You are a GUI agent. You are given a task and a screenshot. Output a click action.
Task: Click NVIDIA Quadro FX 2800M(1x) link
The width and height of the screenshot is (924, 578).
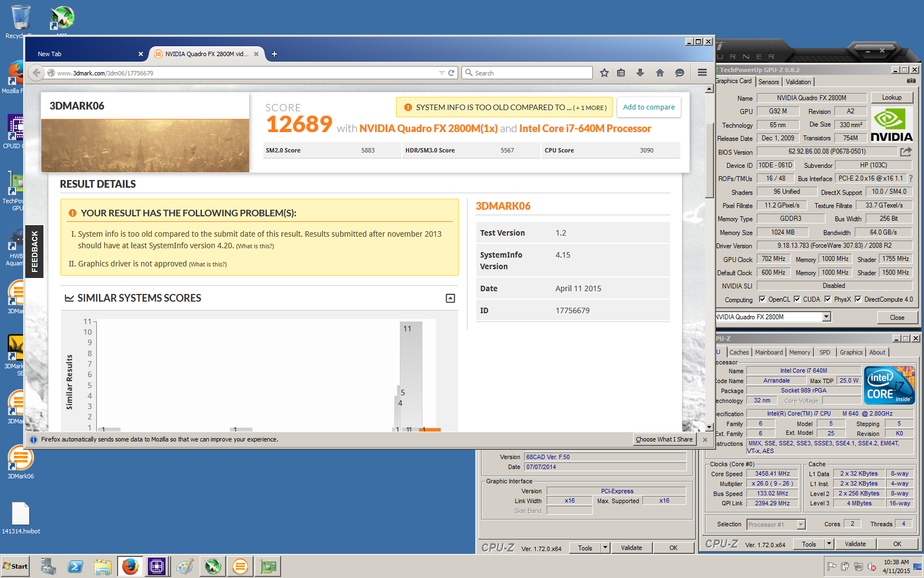click(428, 128)
